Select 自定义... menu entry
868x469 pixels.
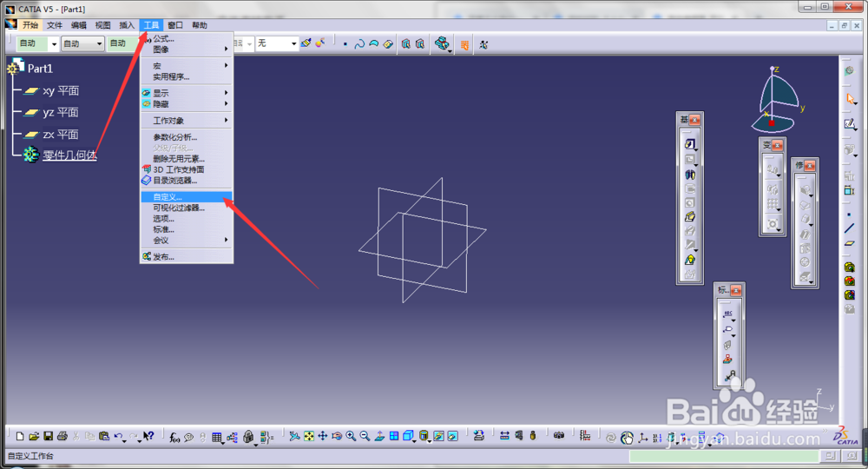(186, 197)
